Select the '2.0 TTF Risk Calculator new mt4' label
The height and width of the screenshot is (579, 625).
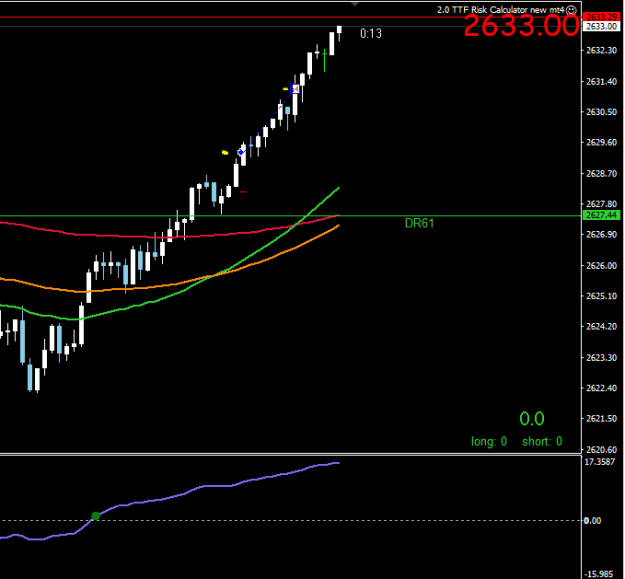point(501,10)
